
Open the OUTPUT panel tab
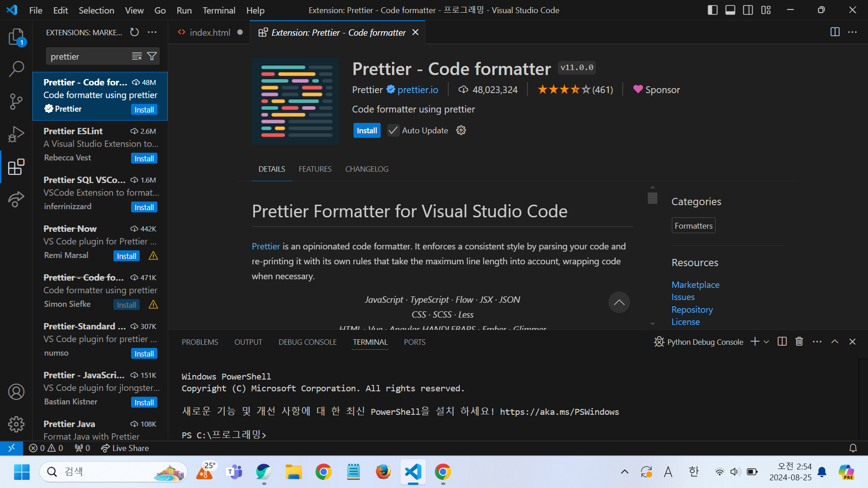[248, 342]
